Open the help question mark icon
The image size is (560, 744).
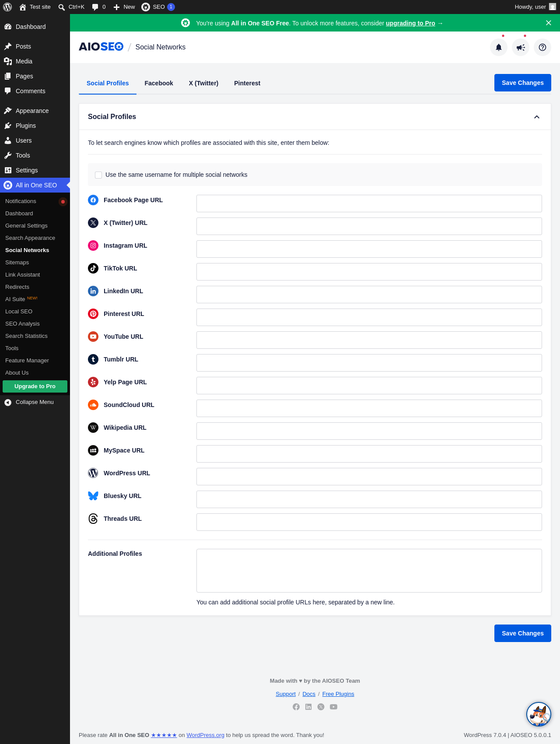coord(542,47)
